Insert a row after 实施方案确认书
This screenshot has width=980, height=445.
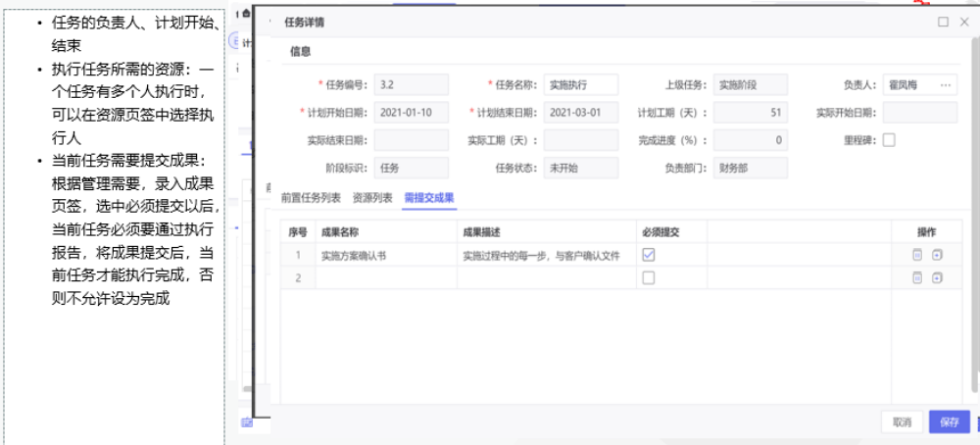point(936,255)
